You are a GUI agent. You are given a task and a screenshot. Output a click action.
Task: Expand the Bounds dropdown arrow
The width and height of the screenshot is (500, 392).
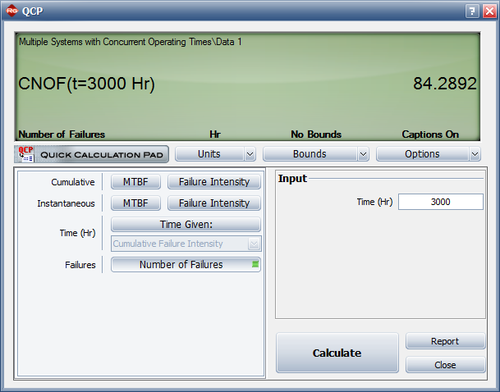tap(363, 154)
